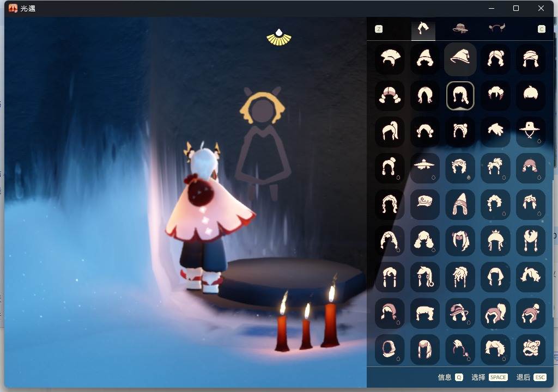Pick the long straight hair with pink streaks
558x392 pixels.
[425, 350]
